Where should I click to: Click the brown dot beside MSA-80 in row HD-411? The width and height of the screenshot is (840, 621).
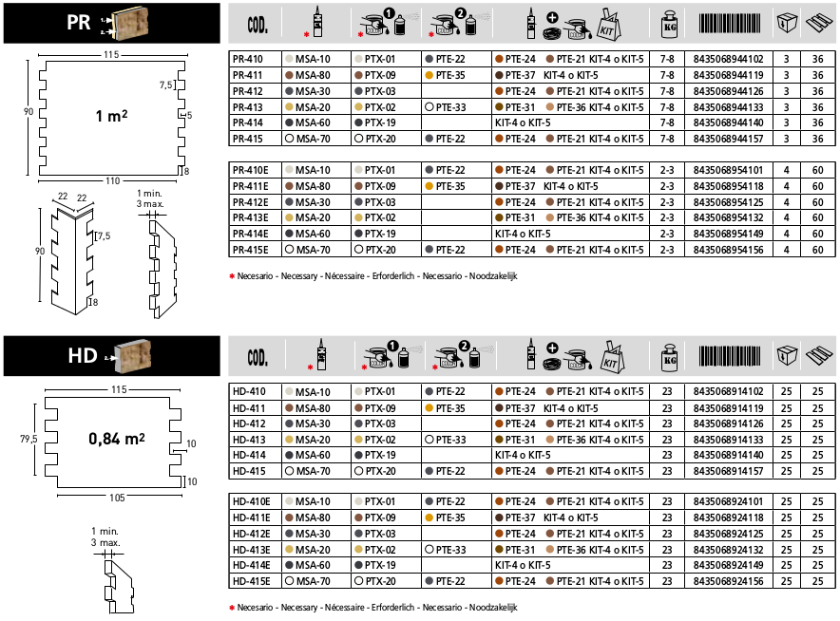click(x=289, y=408)
